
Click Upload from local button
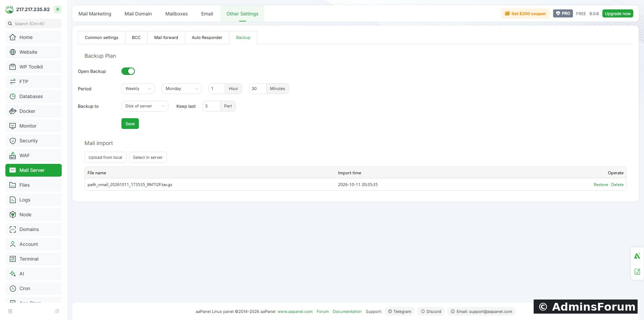point(105,157)
